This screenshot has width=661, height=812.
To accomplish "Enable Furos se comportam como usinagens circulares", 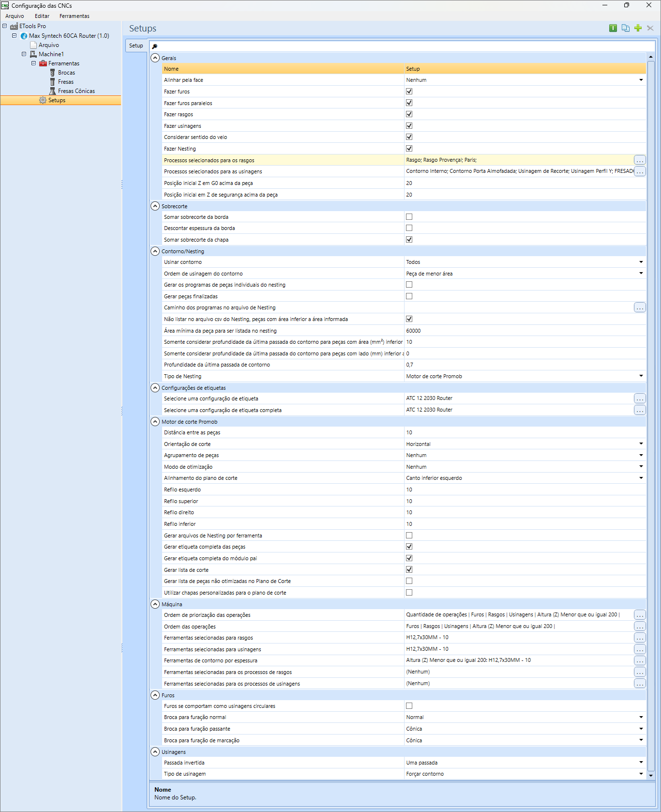I will pyautogui.click(x=409, y=706).
